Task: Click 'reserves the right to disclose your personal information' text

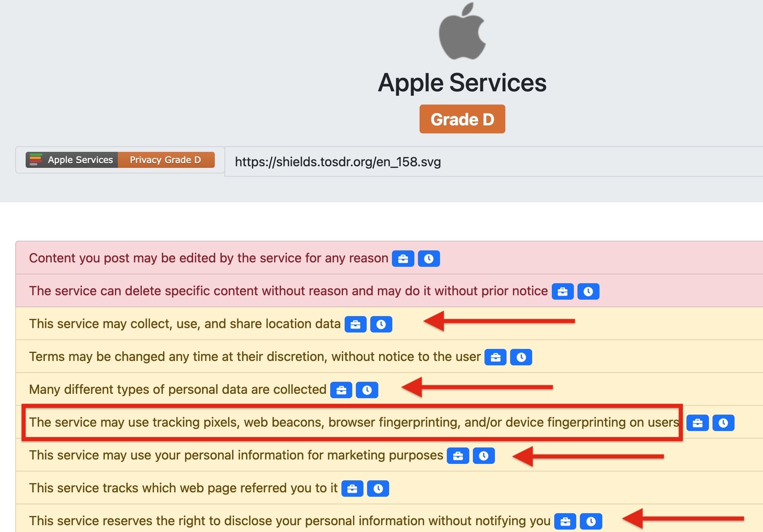Action: pyautogui.click(x=290, y=521)
